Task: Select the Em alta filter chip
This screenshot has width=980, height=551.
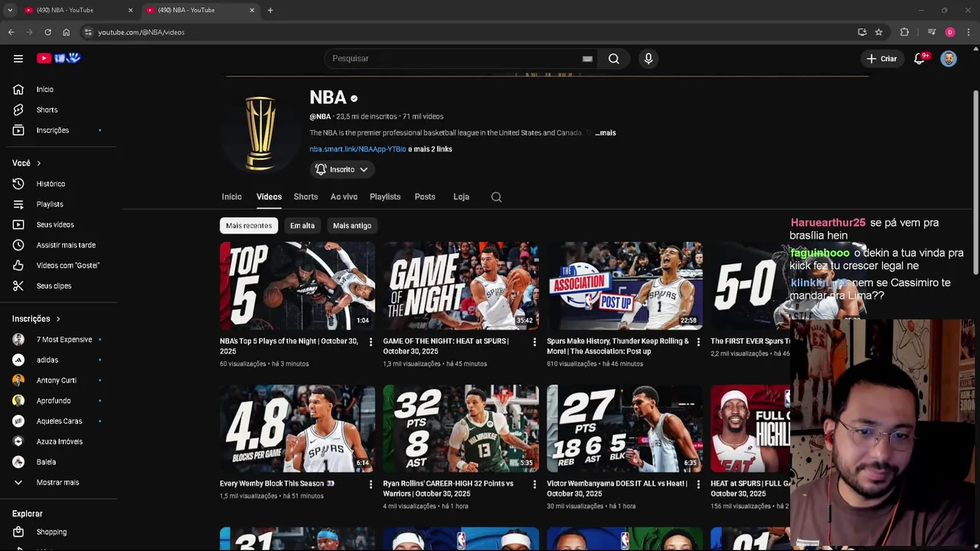Action: pyautogui.click(x=302, y=226)
